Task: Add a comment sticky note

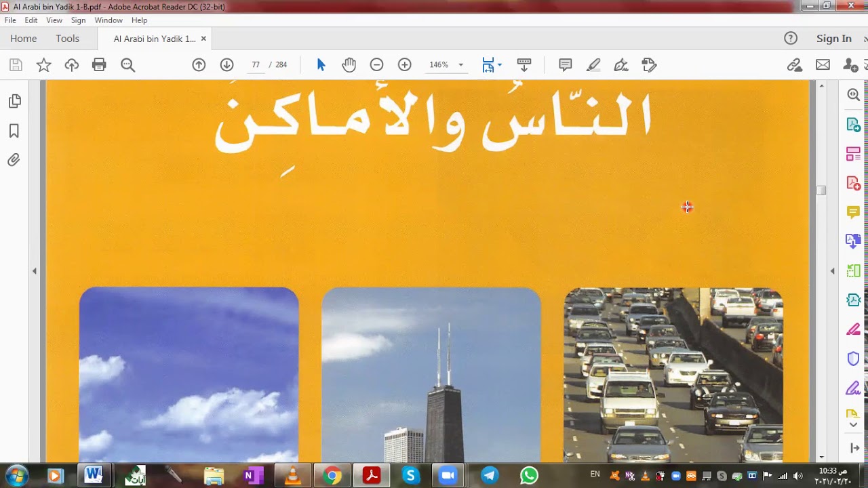Action: (x=565, y=65)
